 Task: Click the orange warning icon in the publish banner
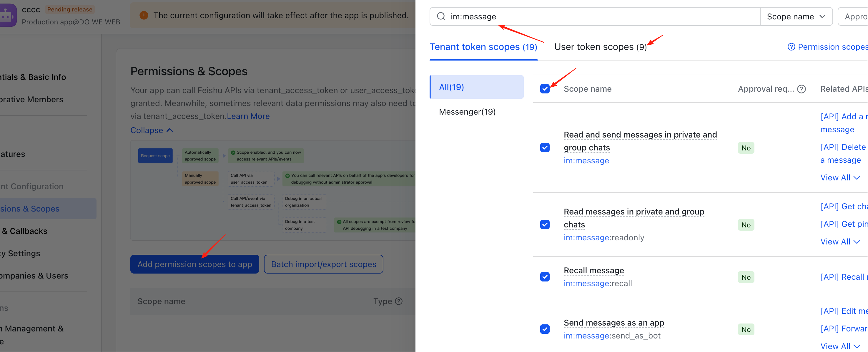(144, 15)
